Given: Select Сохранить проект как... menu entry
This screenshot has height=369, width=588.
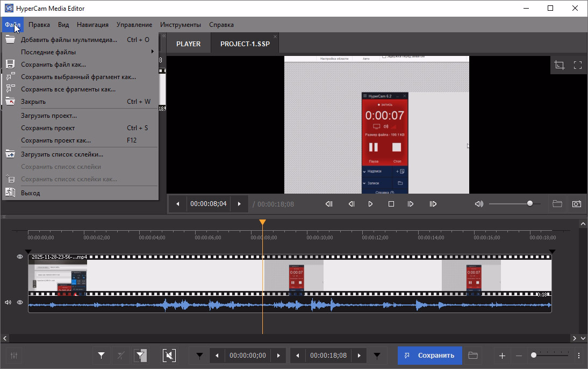Looking at the screenshot, I should click(x=56, y=140).
